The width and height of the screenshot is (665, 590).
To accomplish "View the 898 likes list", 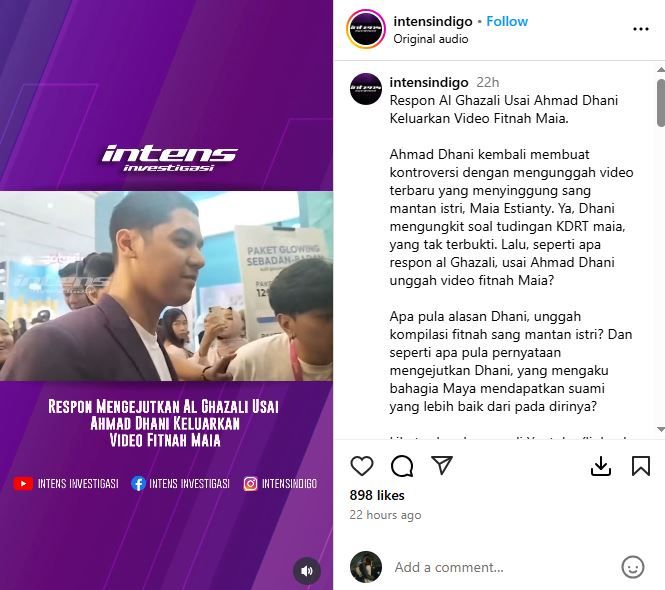I will 377,495.
